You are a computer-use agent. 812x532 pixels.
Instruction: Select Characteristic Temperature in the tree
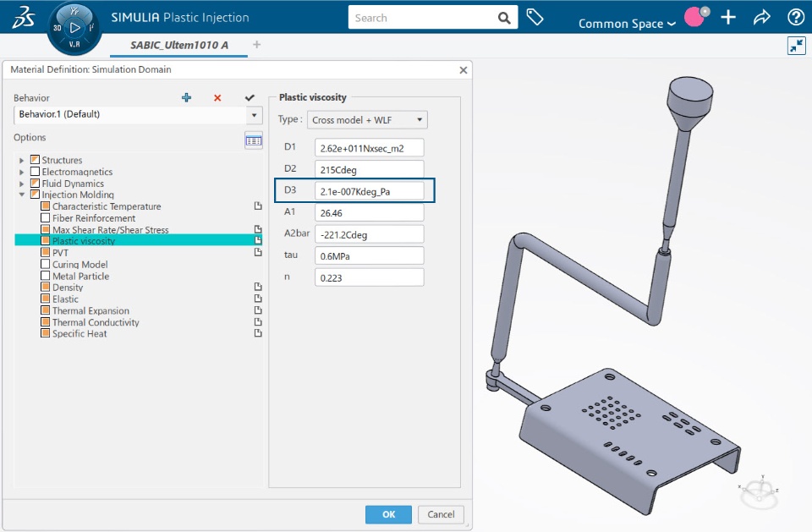(107, 206)
